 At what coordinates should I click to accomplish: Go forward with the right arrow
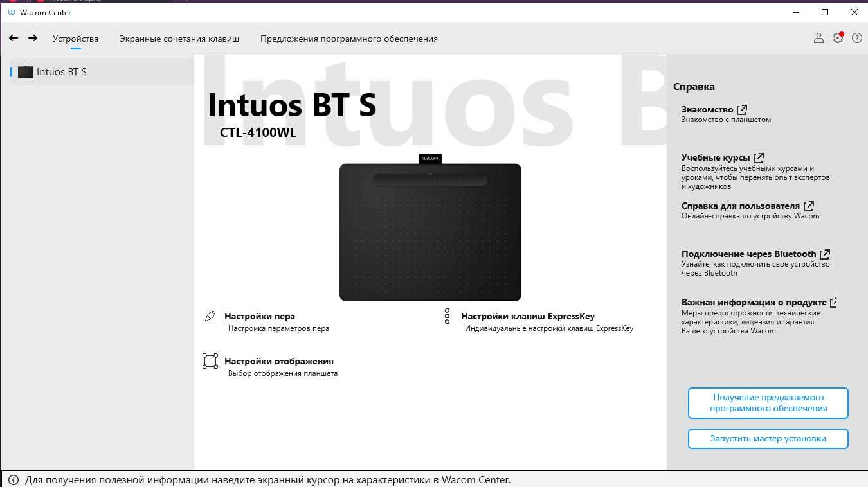(x=33, y=39)
